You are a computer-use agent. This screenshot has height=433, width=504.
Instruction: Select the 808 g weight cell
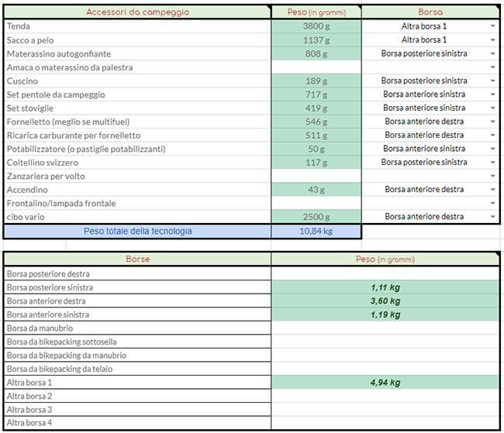point(316,53)
